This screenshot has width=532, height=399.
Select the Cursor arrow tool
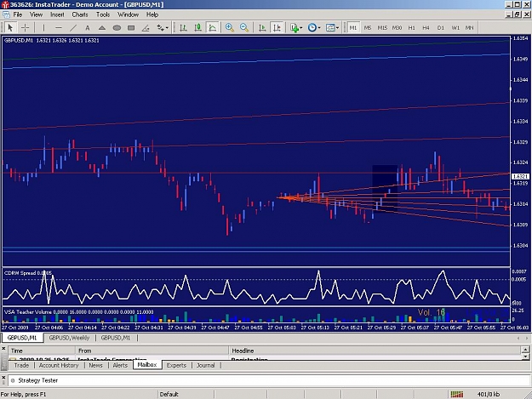tap(10, 28)
